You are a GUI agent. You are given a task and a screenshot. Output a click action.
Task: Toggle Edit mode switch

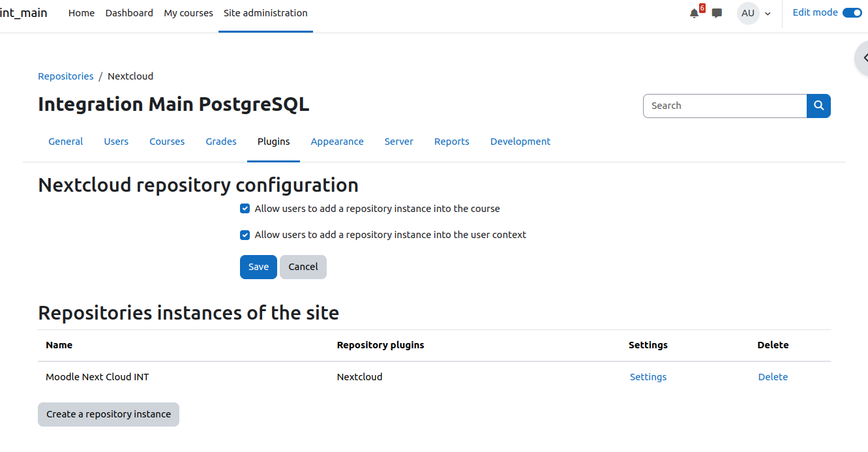852,12
